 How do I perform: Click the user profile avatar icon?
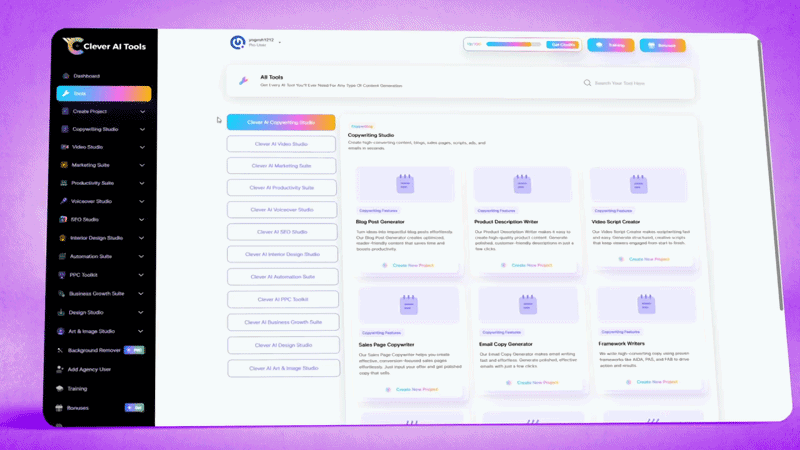tap(238, 43)
